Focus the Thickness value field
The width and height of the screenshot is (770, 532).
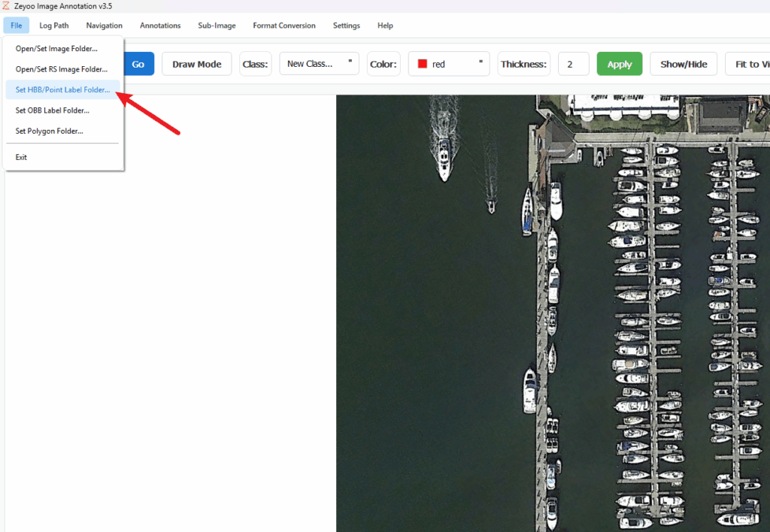(x=574, y=64)
